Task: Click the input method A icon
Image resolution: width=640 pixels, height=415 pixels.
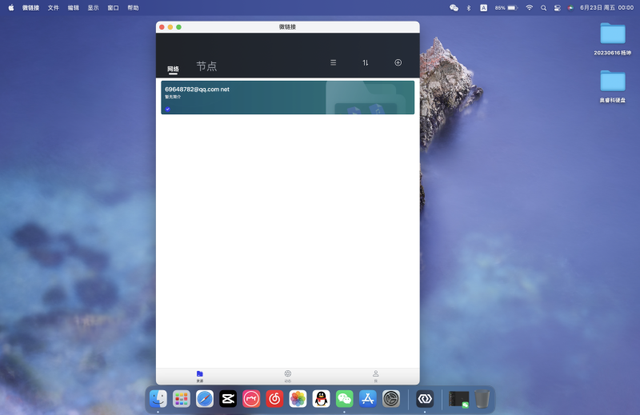Action: point(483,8)
